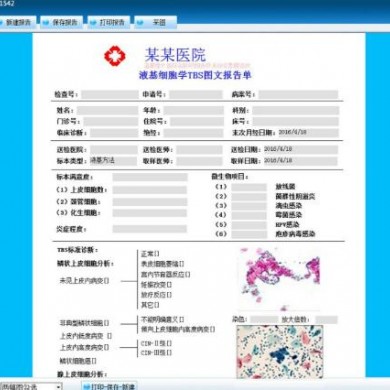Image resolution: width=390 pixels, height=390 pixels.
Task: Click the 病案号 input field
Action: 298,95
